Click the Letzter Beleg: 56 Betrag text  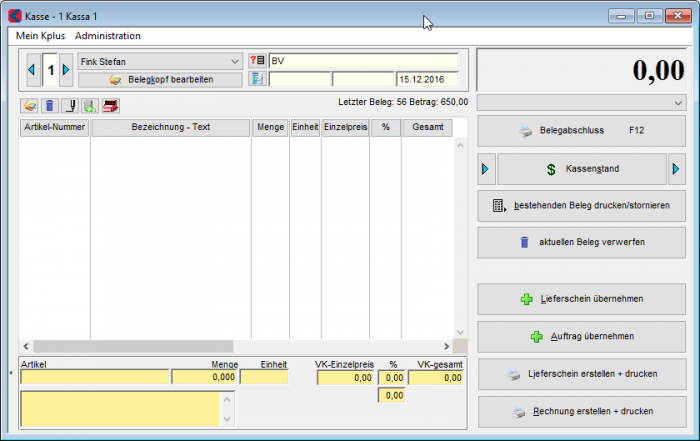pos(403,102)
